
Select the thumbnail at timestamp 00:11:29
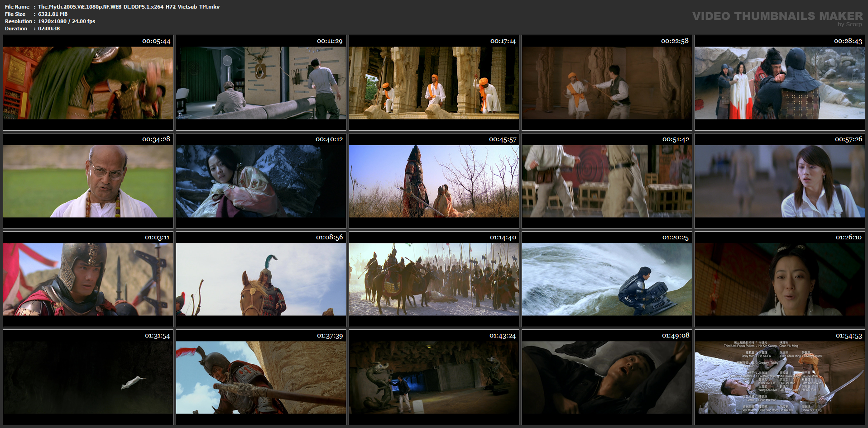261,83
